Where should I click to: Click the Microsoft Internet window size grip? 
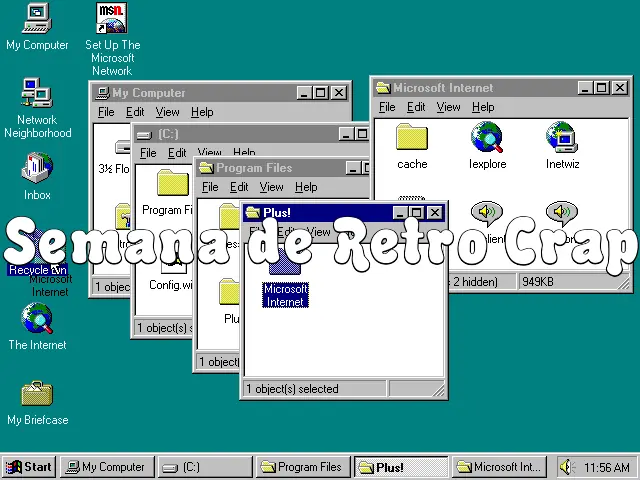(623, 283)
